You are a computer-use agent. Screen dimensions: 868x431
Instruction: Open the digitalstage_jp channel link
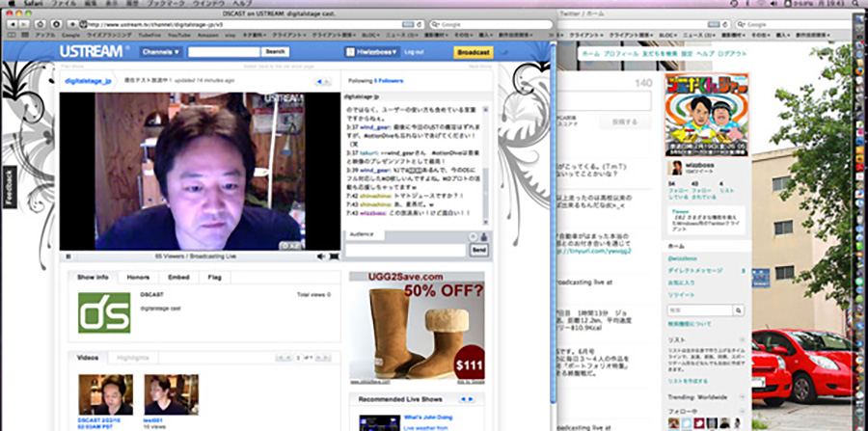click(x=88, y=81)
